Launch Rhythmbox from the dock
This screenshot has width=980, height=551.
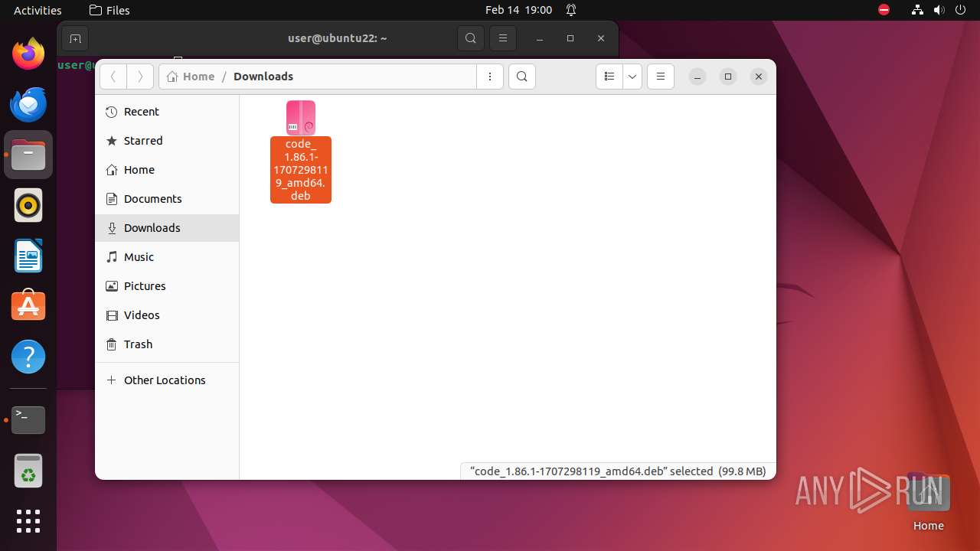pos(28,205)
